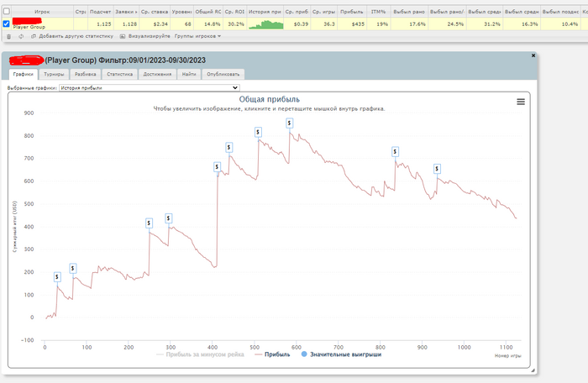Click the $ win marker near game 510
The width and height of the screenshot is (588, 383).
pos(258,133)
